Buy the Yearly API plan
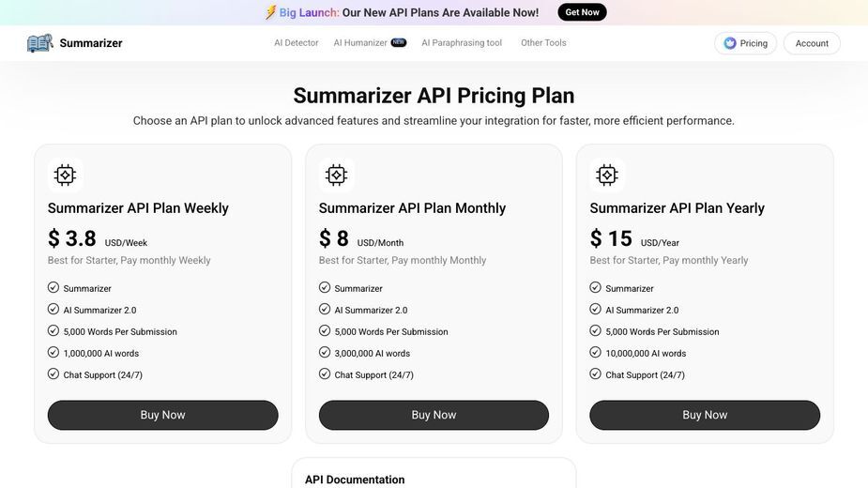868x488 pixels. [x=705, y=415]
